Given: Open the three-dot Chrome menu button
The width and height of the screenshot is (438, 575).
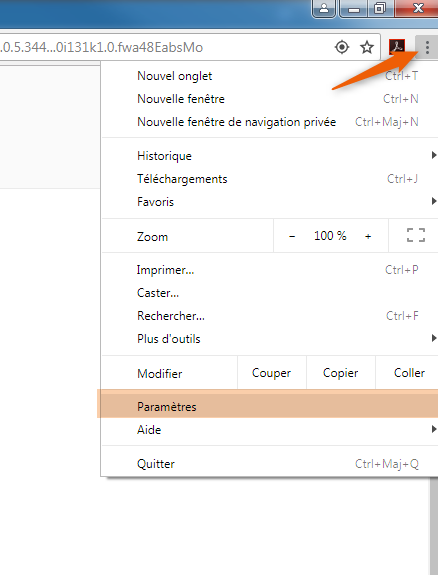Looking at the screenshot, I should pyautogui.click(x=427, y=47).
